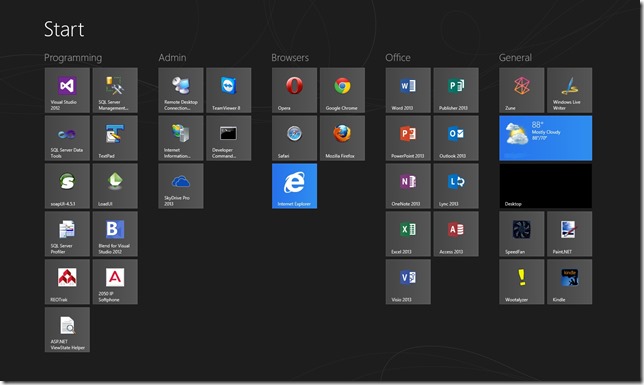Open ASP.NET ViewState Helper tile
This screenshot has width=644, height=385.
point(67,330)
